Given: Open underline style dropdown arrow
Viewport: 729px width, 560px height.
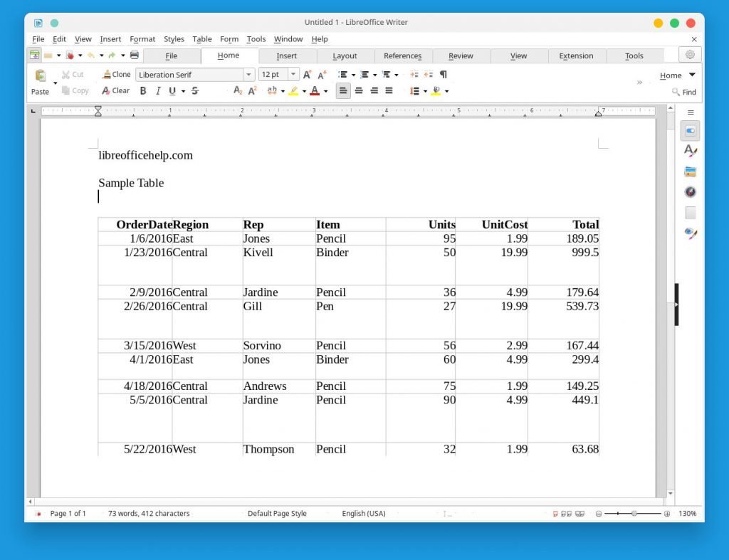Looking at the screenshot, I should point(183,91).
